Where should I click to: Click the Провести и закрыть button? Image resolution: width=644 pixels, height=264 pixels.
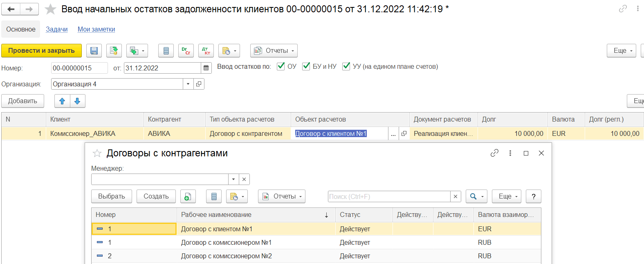tap(41, 51)
